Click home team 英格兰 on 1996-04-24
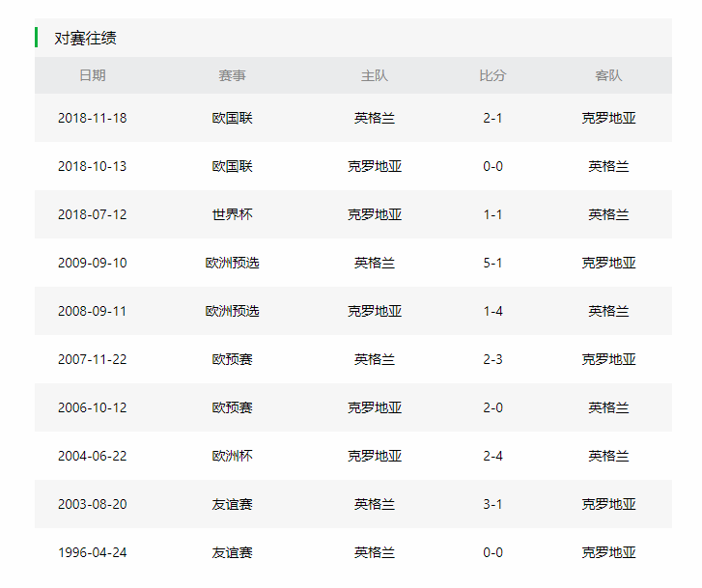The image size is (702, 588). tap(375, 552)
